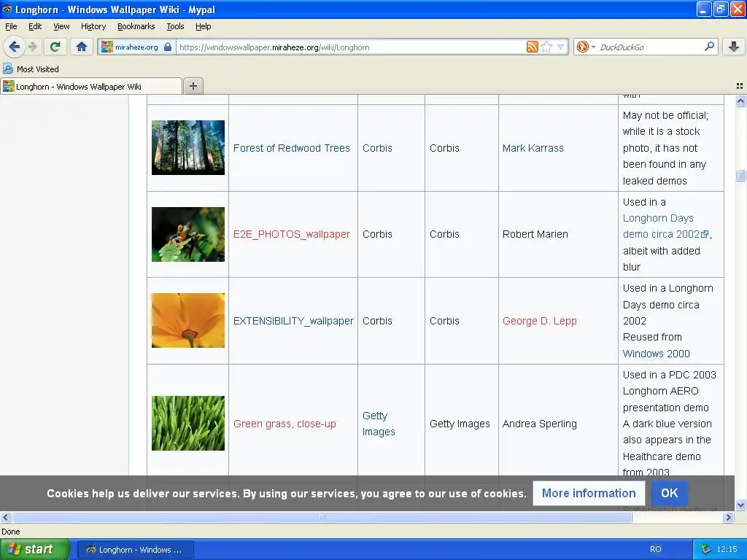Open Corbis link in Forest of Redwood row
747x560 pixels.
coord(377,148)
